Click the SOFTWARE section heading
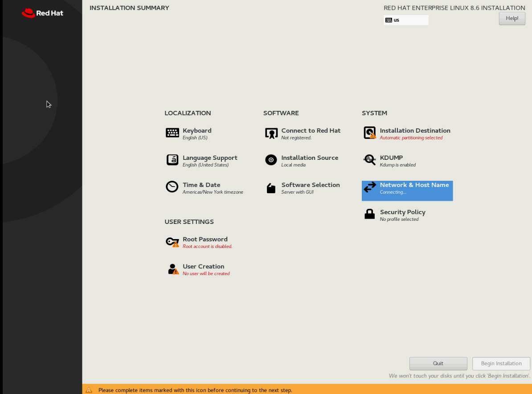This screenshot has height=394, width=532. [x=281, y=113]
